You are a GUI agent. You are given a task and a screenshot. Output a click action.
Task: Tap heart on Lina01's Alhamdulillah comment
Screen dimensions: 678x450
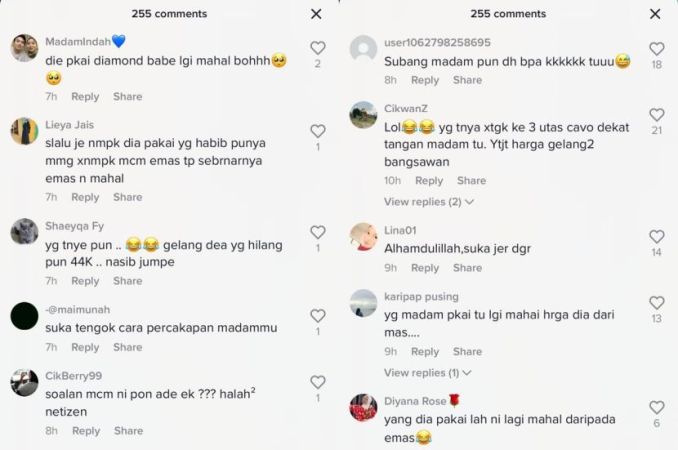coord(657,236)
